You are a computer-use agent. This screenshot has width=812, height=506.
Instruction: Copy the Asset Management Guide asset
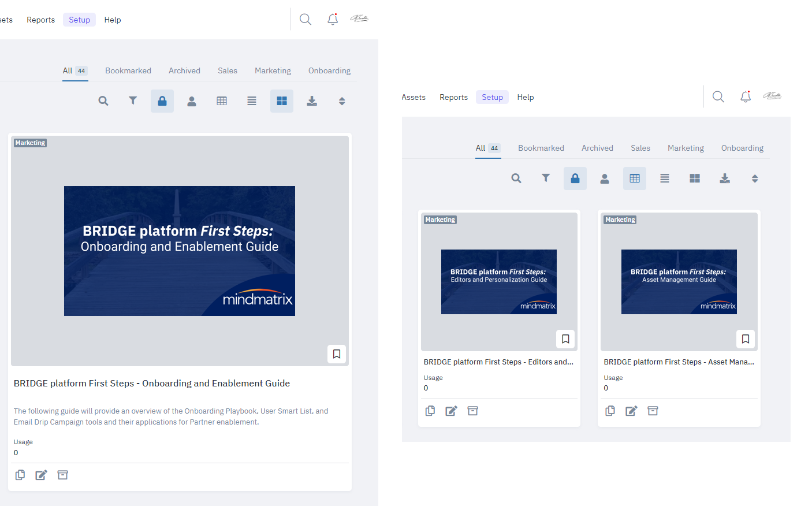point(610,411)
